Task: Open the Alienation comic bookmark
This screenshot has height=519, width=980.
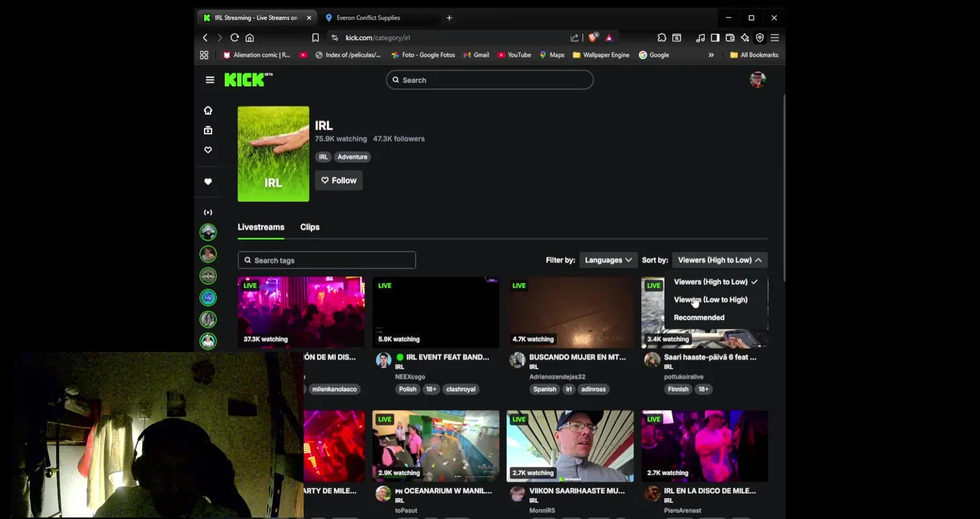Action: coord(257,55)
